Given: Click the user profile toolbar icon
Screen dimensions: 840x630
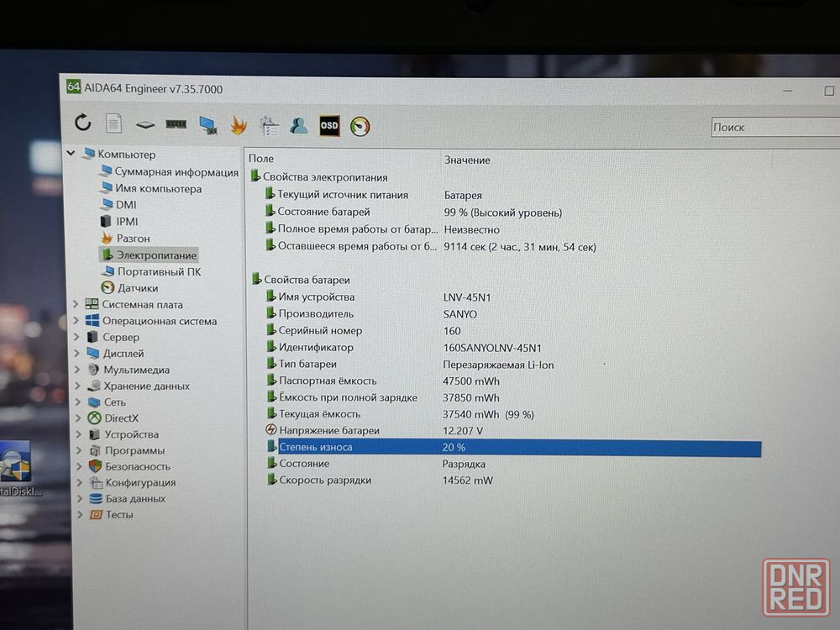Looking at the screenshot, I should tap(298, 126).
